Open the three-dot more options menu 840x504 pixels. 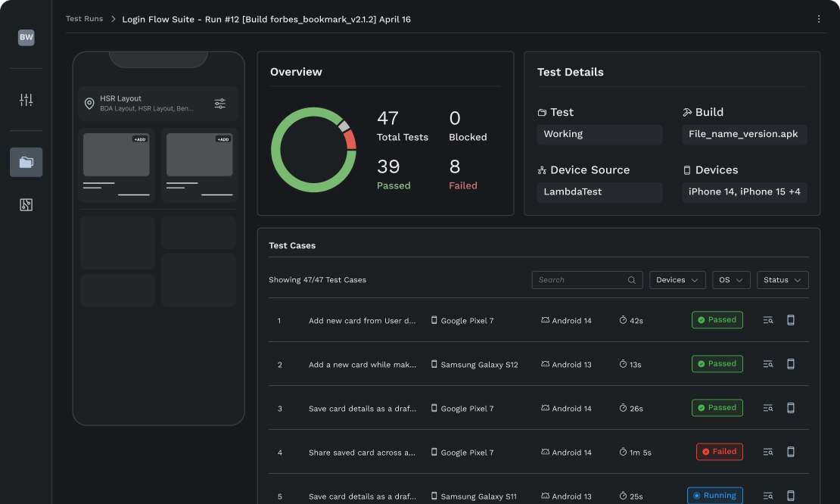click(818, 19)
